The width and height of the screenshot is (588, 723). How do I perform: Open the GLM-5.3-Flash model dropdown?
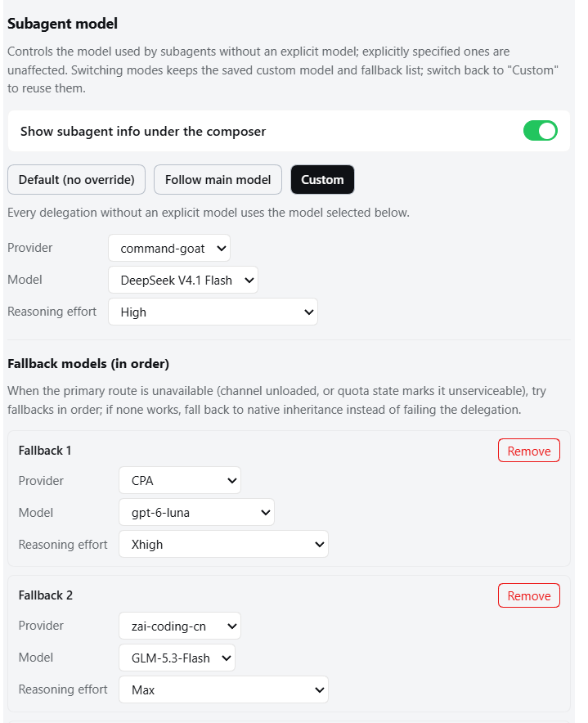[177, 658]
